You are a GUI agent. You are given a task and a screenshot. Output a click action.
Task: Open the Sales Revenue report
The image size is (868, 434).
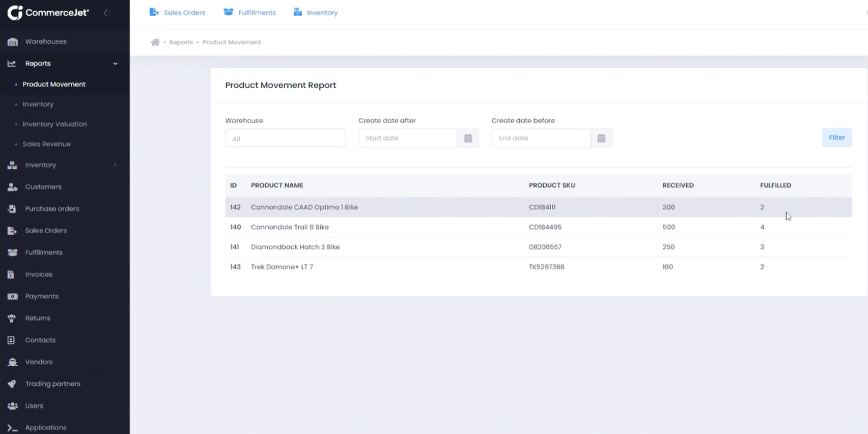[x=46, y=144]
